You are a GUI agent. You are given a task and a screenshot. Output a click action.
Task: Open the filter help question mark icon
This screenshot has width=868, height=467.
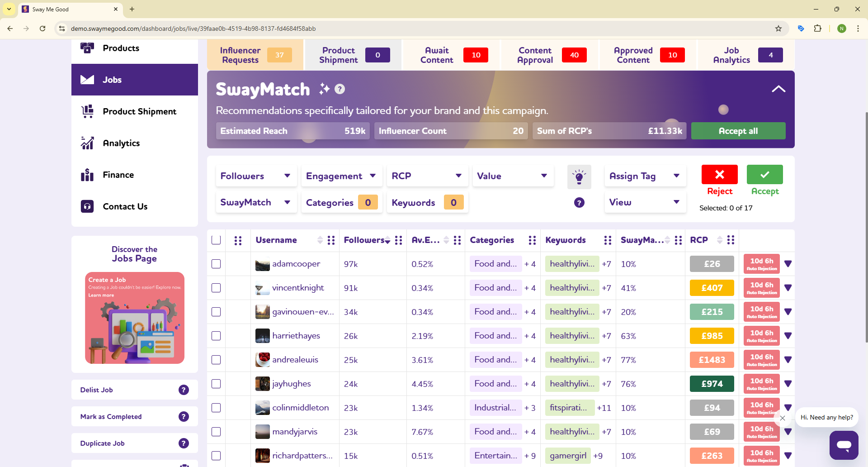click(x=579, y=202)
